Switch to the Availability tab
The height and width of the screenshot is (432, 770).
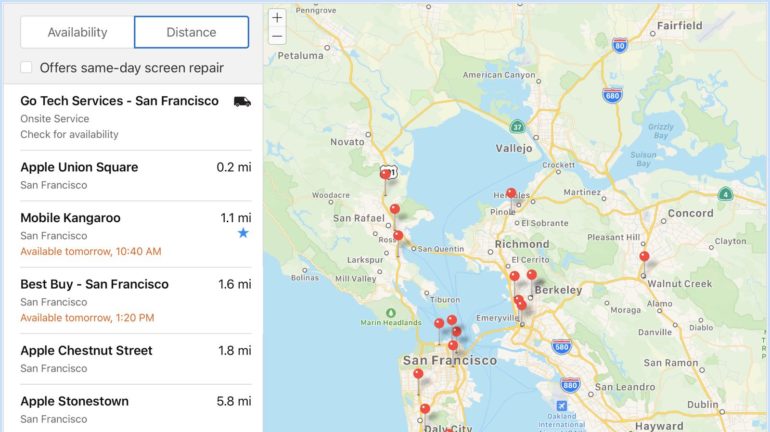(77, 32)
